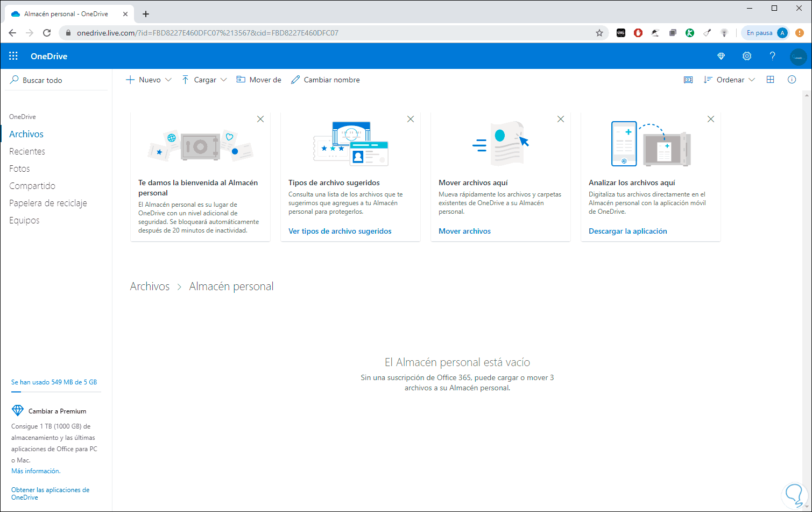Image resolution: width=812 pixels, height=512 pixels.
Task: Open the OneDrive settings gear
Action: tap(747, 56)
